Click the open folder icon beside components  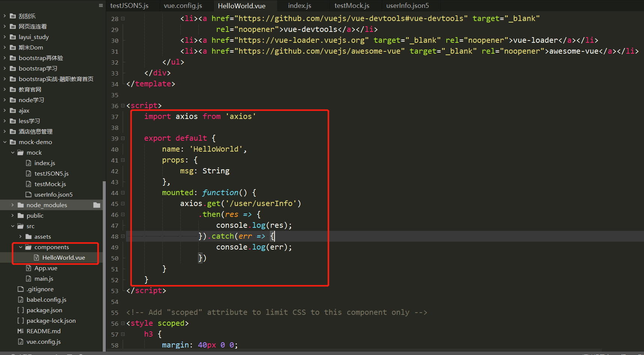tap(29, 247)
